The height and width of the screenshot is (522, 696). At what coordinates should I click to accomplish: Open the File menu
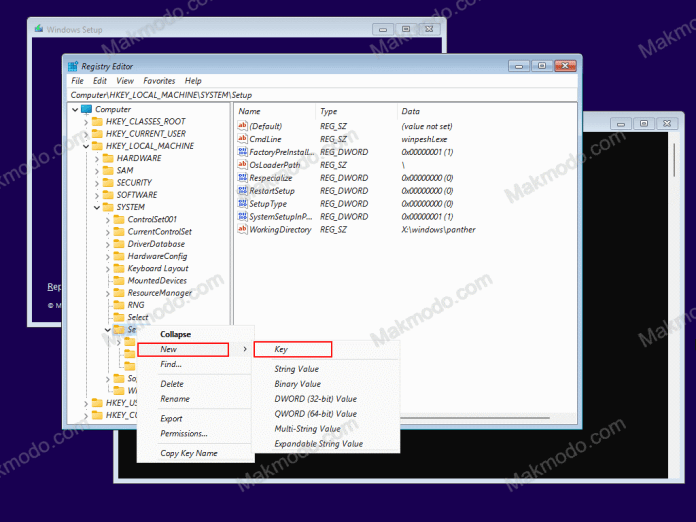(x=77, y=81)
